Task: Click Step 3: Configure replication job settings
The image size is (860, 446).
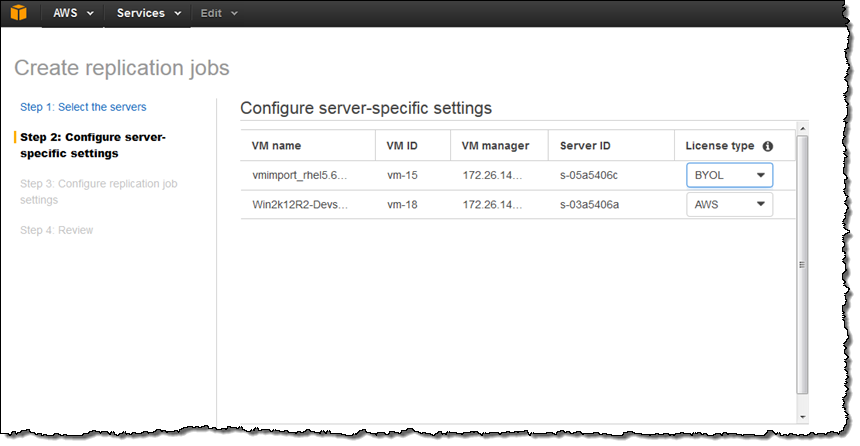Action: click(98, 191)
